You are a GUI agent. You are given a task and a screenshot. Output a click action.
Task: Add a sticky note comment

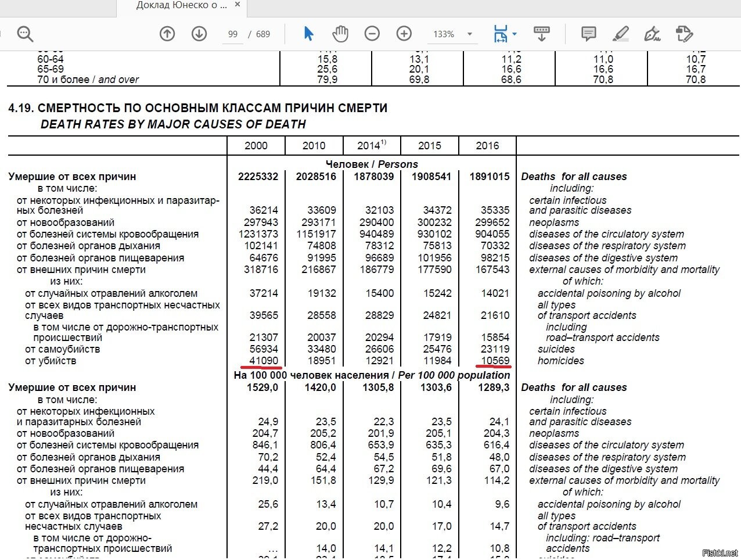[589, 34]
